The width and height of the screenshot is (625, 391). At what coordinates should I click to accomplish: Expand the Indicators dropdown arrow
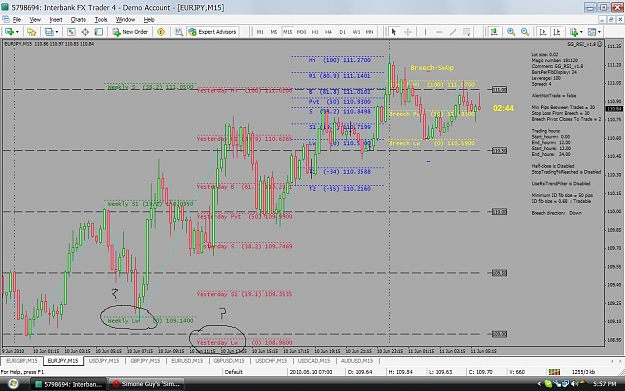[x=581, y=32]
